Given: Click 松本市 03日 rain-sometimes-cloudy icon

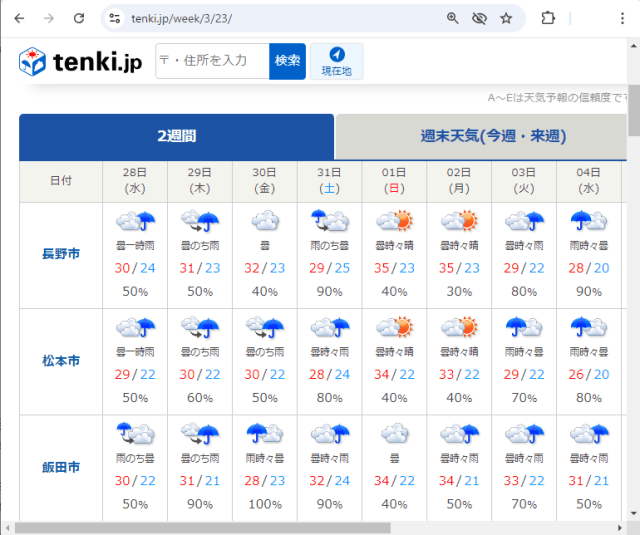Looking at the screenshot, I should [524, 327].
